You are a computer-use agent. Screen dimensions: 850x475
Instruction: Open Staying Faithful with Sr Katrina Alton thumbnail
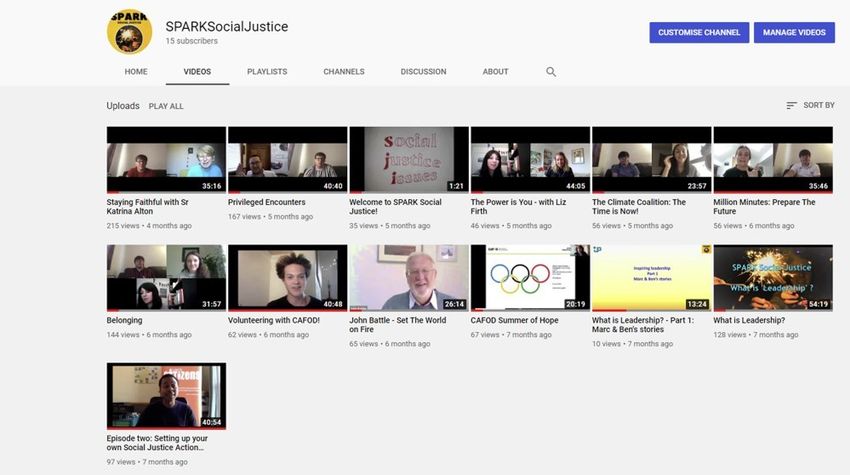[x=166, y=160]
